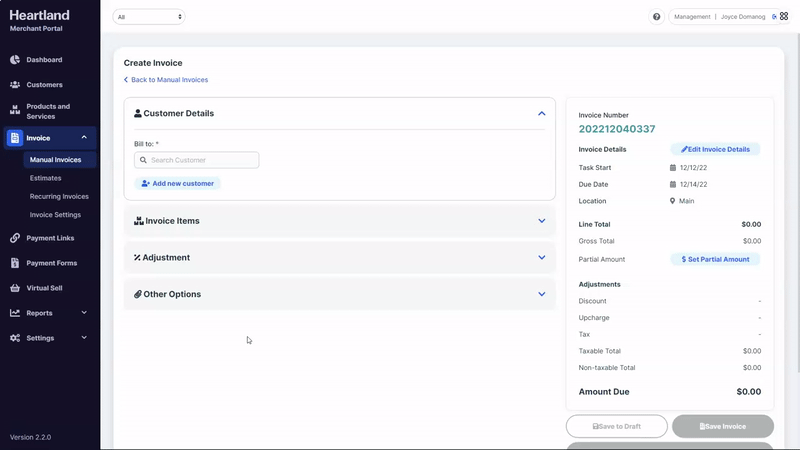Screen dimensions: 800x450
Task: Click the Customers icon in sidebar
Action: click(15, 85)
